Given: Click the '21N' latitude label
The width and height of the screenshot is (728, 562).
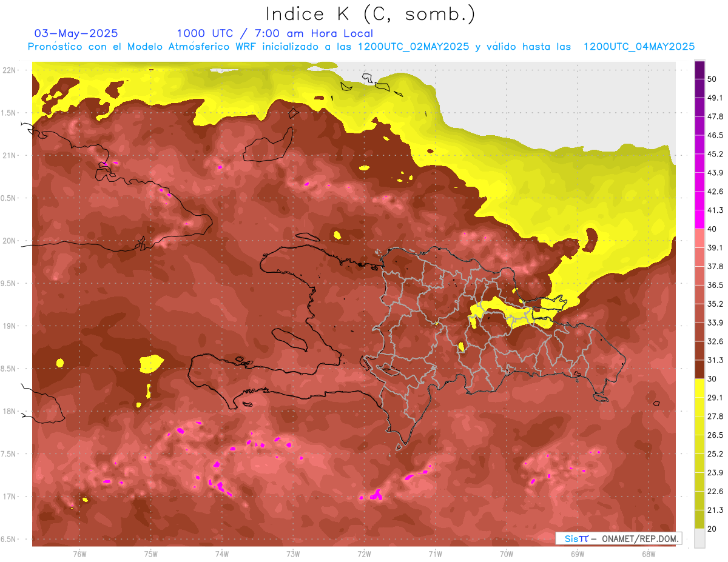Looking at the screenshot, I should click(x=9, y=155).
